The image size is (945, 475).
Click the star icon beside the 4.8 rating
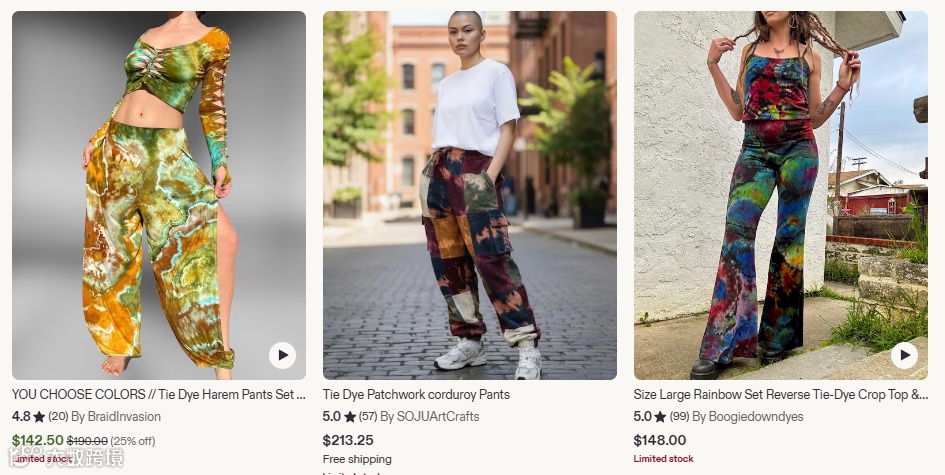[39, 417]
